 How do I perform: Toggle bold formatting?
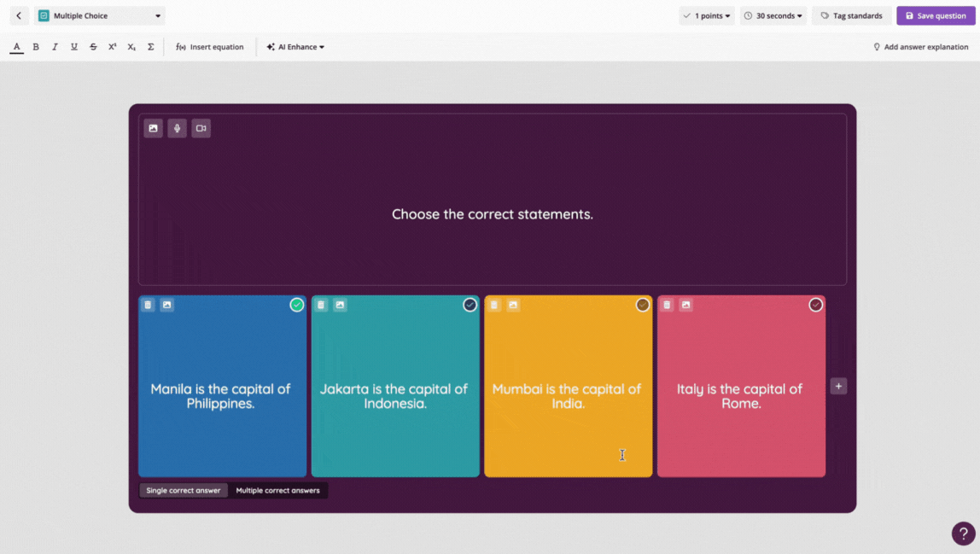(36, 47)
